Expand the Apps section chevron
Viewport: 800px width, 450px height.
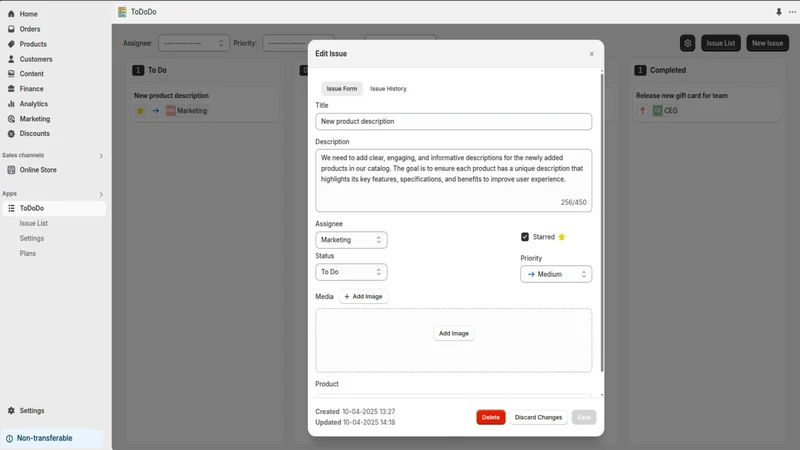(101, 194)
